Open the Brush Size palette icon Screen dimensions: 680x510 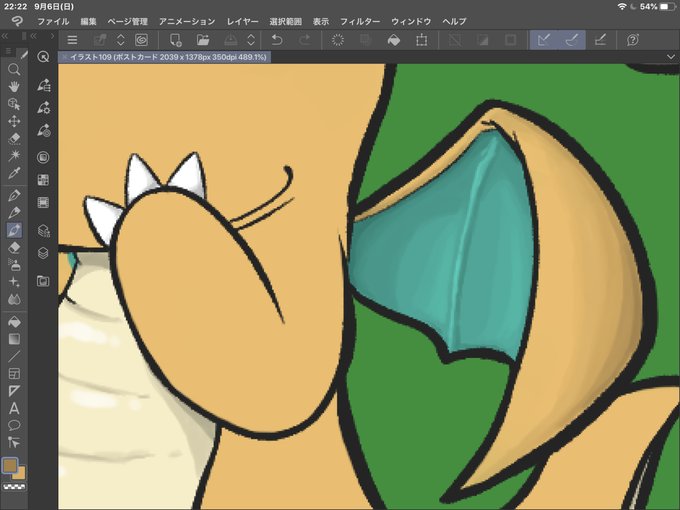pos(43,130)
